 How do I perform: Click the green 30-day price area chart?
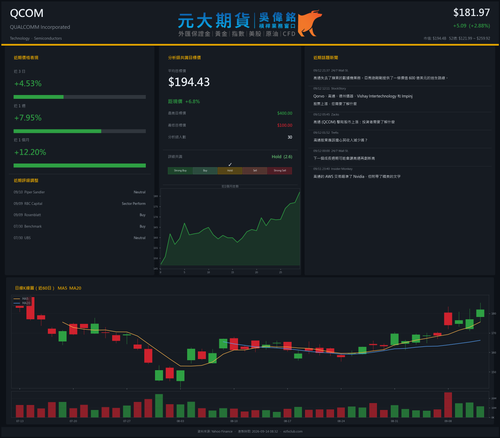[x=230, y=230]
